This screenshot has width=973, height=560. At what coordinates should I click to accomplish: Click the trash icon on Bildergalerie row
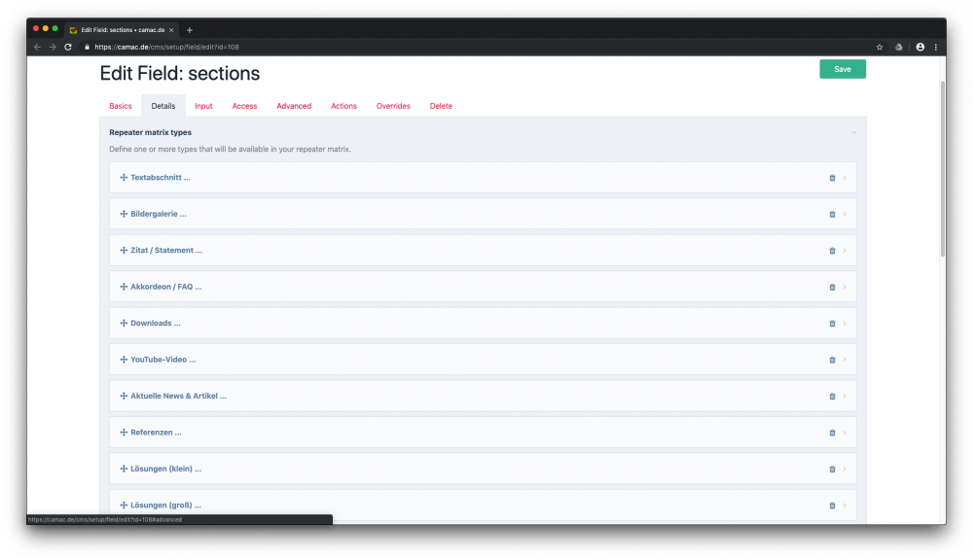832,214
